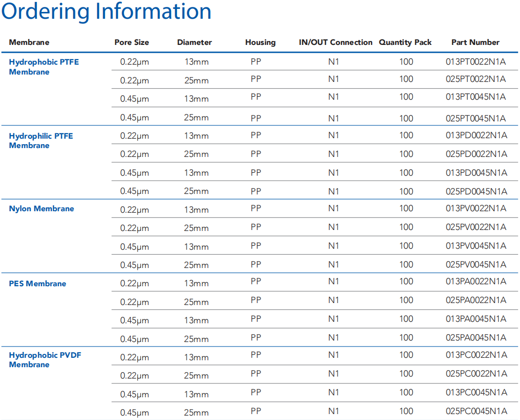Click 0.45µm pore size in 013PA0045N1A row
Viewport: 520px width, 420px height.
pos(134,321)
